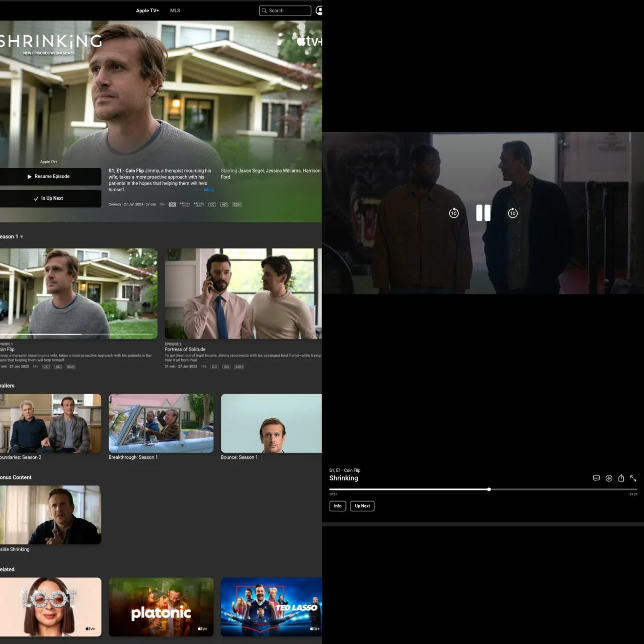
Task: Expand description with the MORE link
Action: click(x=209, y=190)
